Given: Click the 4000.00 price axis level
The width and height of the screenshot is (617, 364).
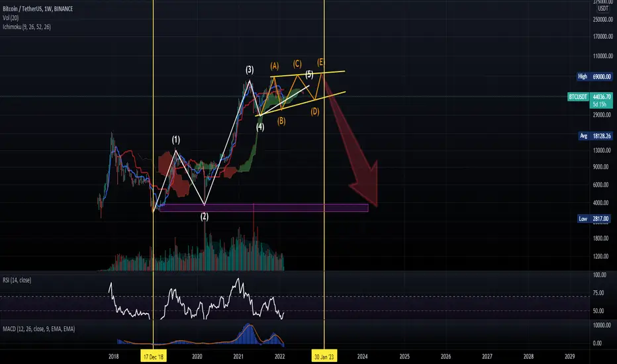Looking at the screenshot, I should coord(601,203).
